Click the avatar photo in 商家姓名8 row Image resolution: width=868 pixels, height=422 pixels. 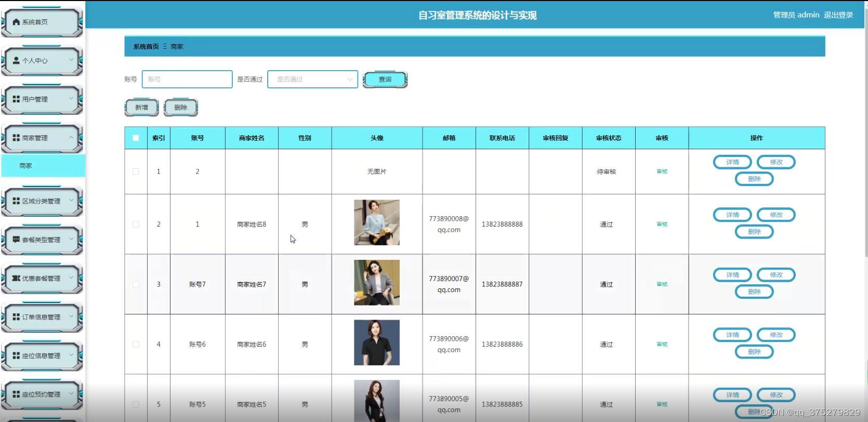(377, 222)
